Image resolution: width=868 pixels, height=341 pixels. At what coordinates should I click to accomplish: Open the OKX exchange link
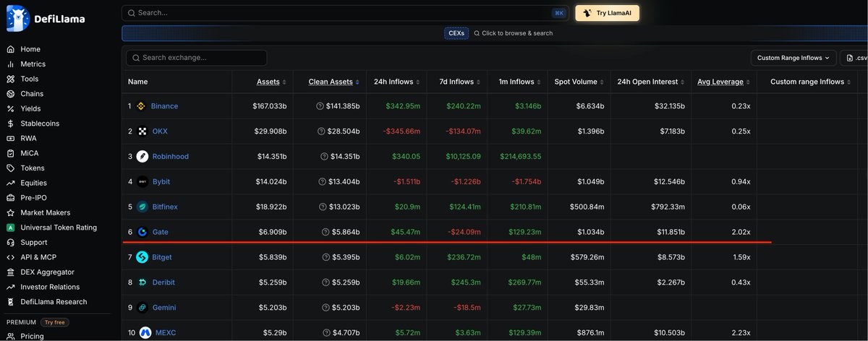pos(160,131)
